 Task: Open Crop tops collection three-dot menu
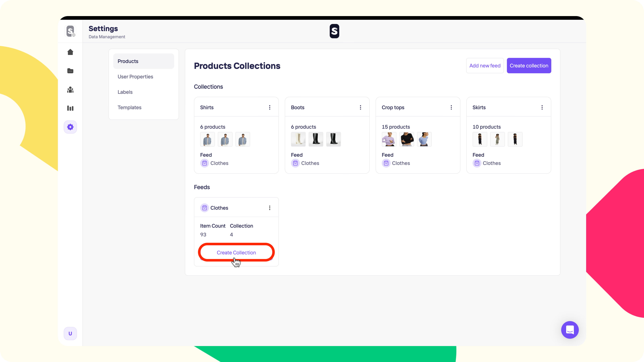(451, 107)
